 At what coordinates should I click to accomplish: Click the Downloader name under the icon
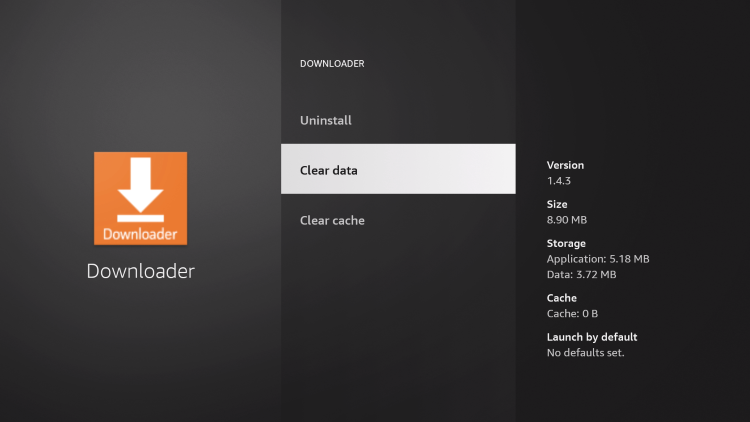pos(141,271)
